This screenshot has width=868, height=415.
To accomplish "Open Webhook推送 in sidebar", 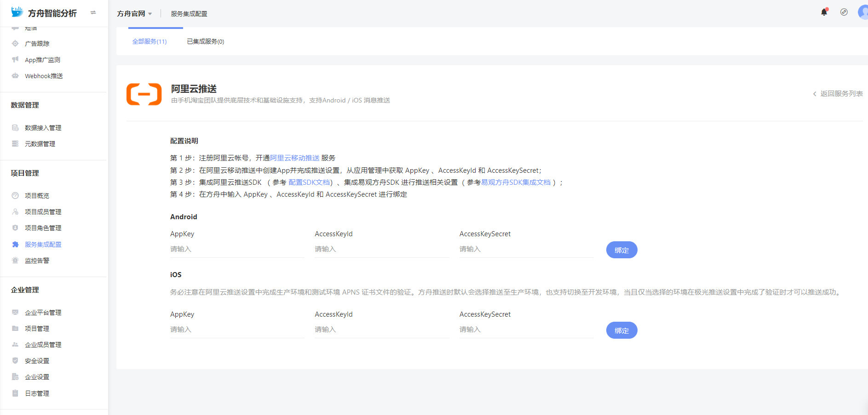I will [x=44, y=76].
